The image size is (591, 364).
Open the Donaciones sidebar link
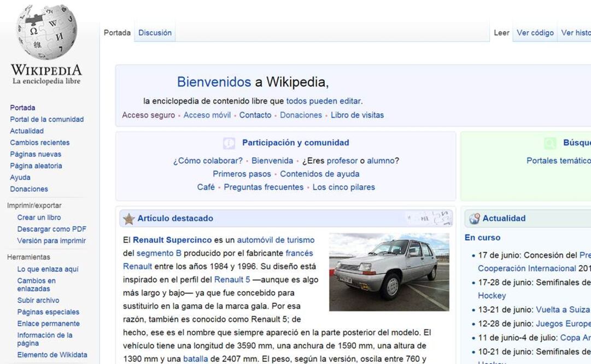click(30, 189)
